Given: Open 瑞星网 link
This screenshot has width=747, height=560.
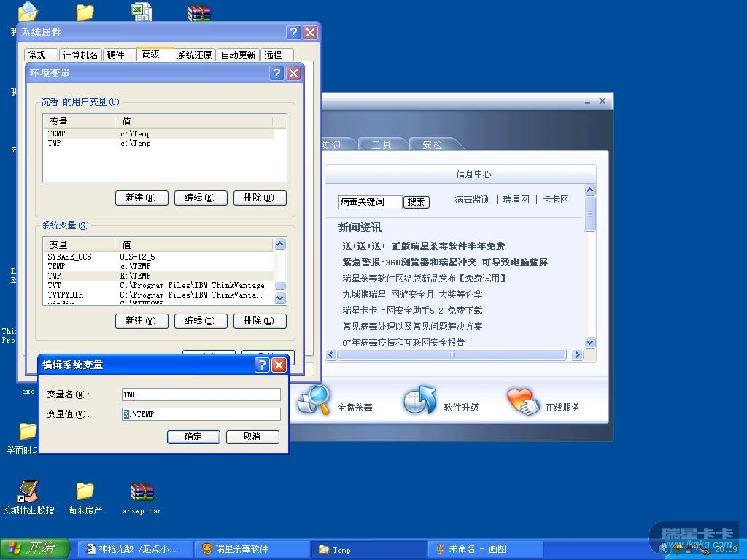Looking at the screenshot, I should pyautogui.click(x=516, y=200).
